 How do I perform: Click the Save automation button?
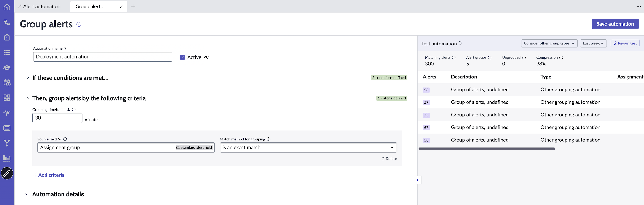point(615,24)
